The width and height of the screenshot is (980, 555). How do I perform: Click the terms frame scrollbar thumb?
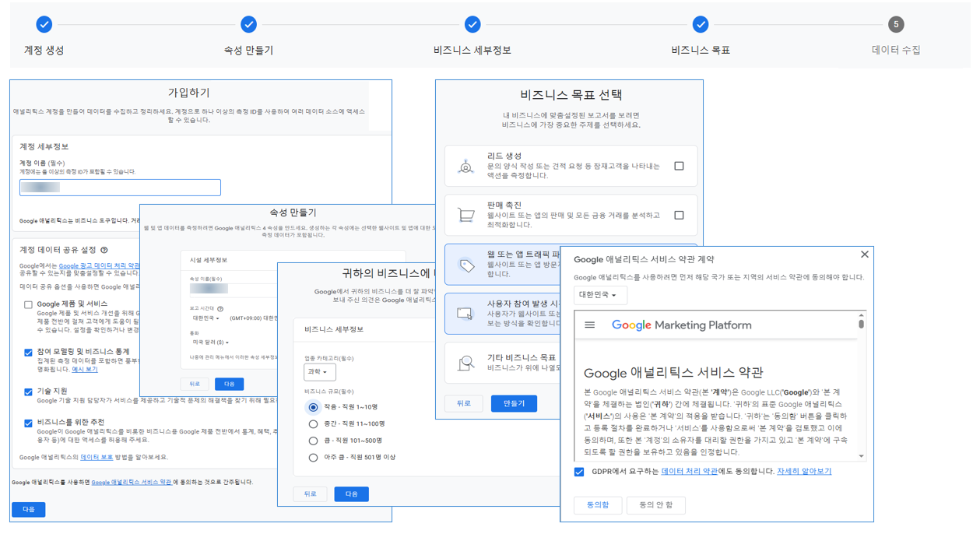pyautogui.click(x=861, y=324)
